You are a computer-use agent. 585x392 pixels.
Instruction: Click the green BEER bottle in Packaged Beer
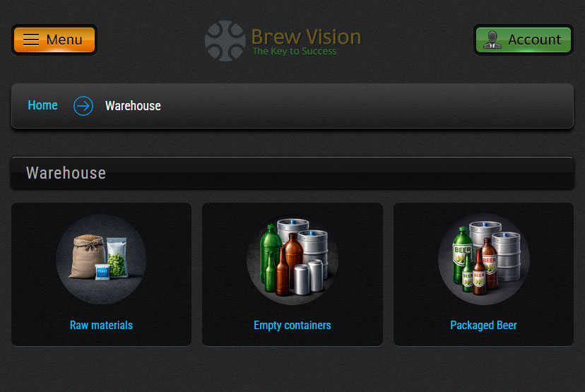click(x=462, y=254)
